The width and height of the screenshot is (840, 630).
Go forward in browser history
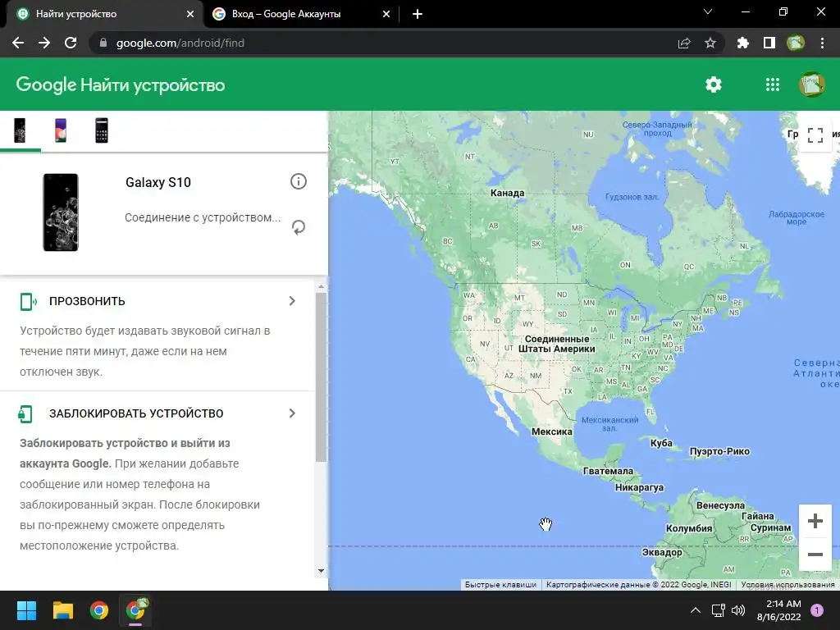click(44, 43)
